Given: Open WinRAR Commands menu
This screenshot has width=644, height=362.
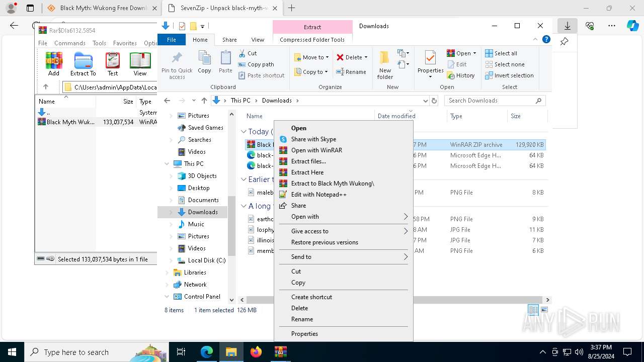Looking at the screenshot, I should tap(70, 43).
